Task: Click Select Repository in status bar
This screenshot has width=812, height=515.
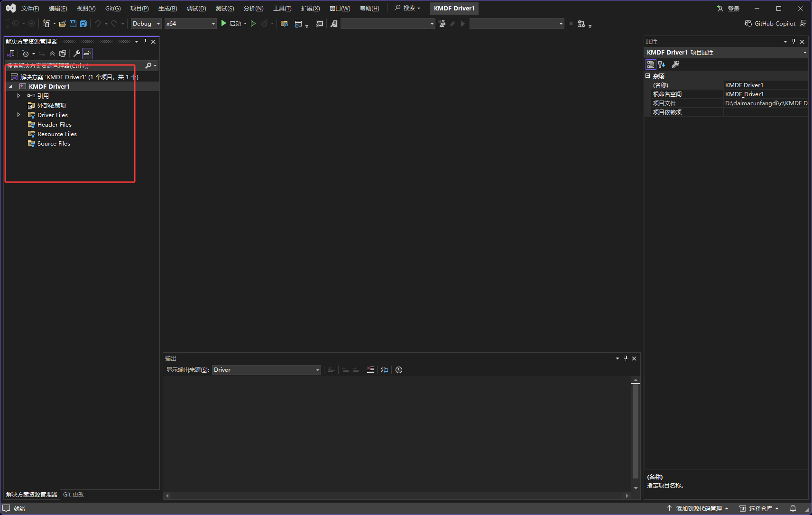Action: 759,509
